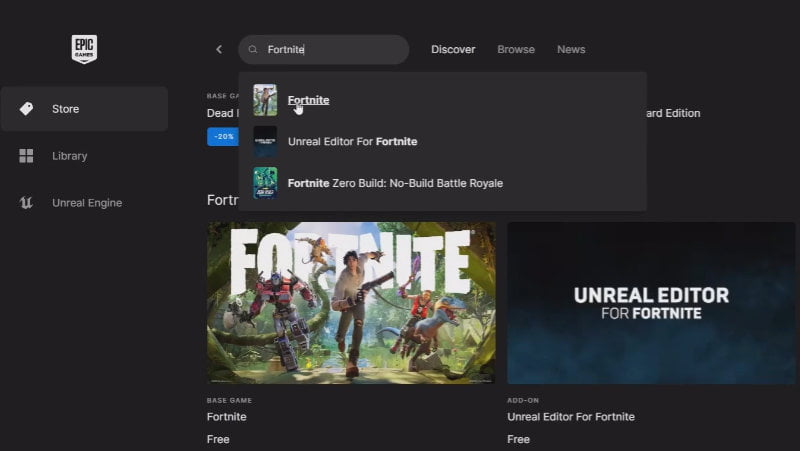The image size is (800, 451).
Task: Open the Store section in sidebar
Action: click(84, 109)
